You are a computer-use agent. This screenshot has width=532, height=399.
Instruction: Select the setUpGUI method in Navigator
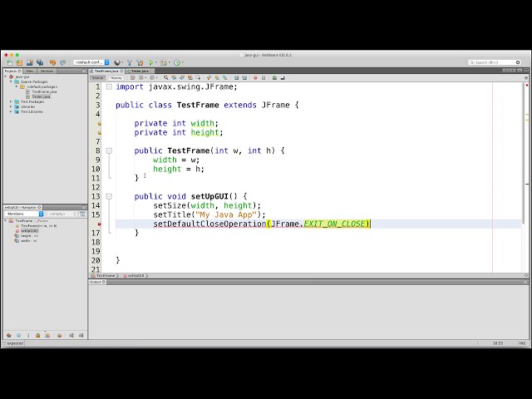coord(29,231)
